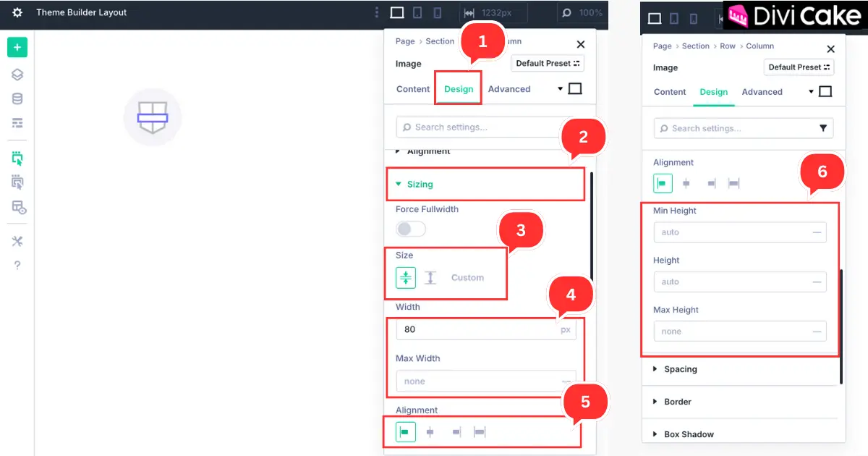The height and width of the screenshot is (456, 868).
Task: Switch to tablet view in left top bar
Action: tap(417, 12)
